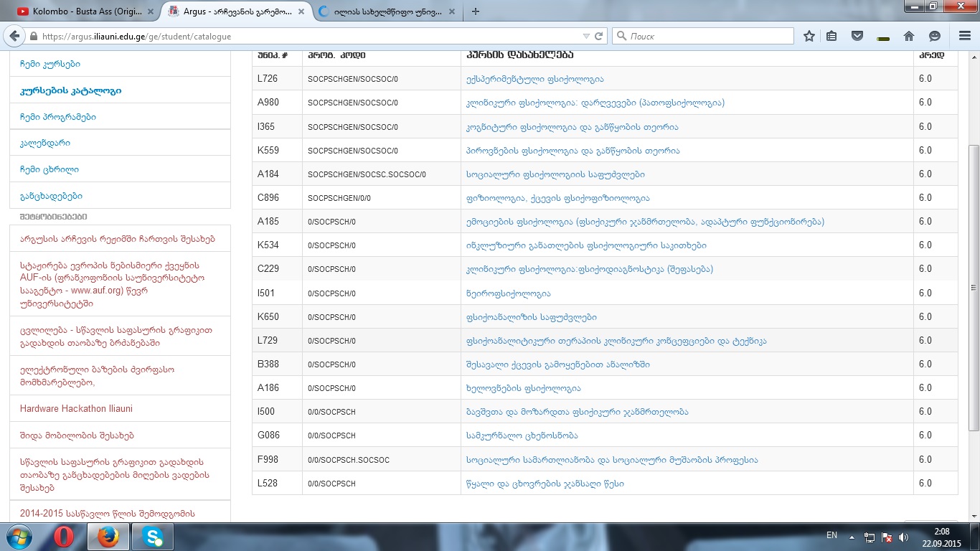980x551 pixels.
Task: Open Hardware Hackathon Iliauni announcement
Action: [x=76, y=409]
